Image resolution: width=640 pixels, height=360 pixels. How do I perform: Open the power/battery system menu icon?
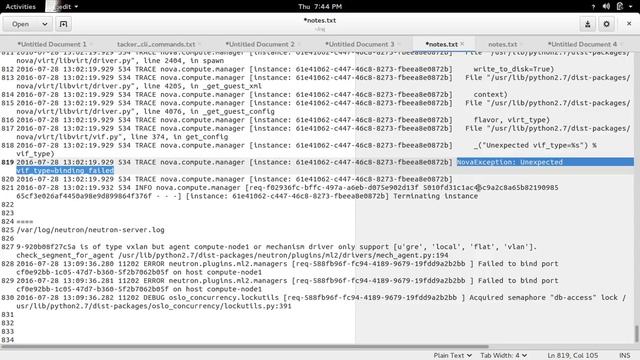click(620, 7)
